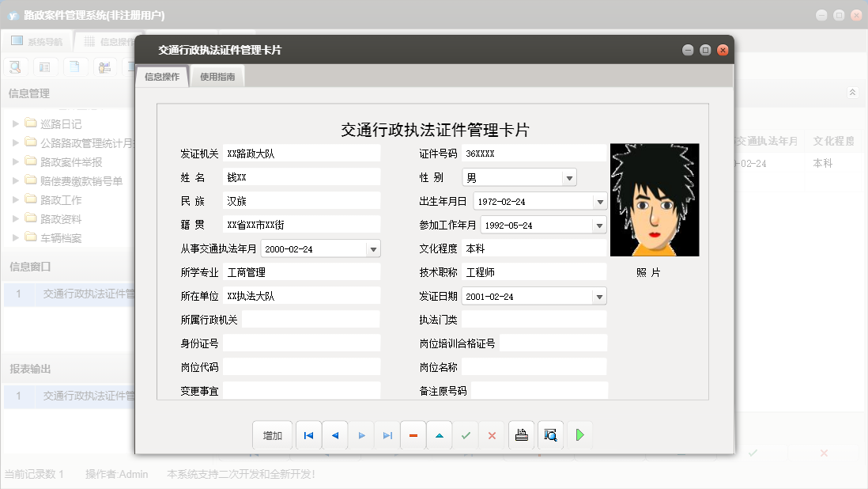Open 性别 gender dropdown
Viewport: 868px width, 489px height.
[x=569, y=178]
